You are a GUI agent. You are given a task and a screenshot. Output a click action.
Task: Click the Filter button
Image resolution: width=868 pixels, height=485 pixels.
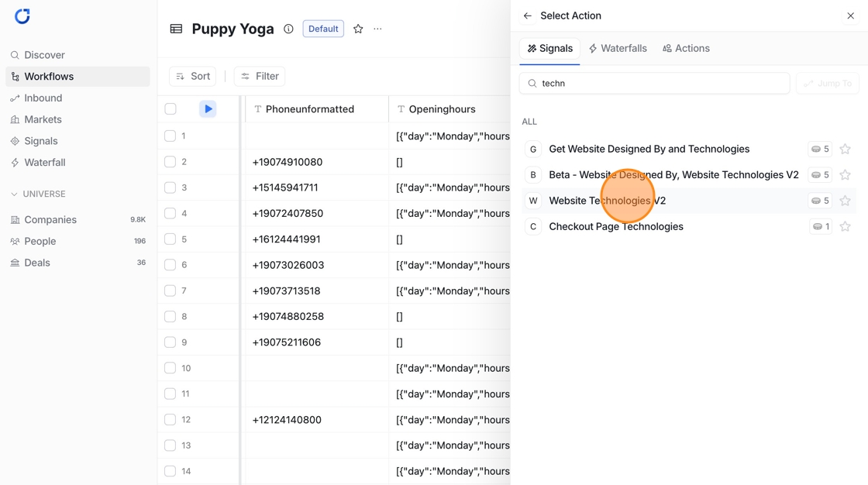coord(260,77)
